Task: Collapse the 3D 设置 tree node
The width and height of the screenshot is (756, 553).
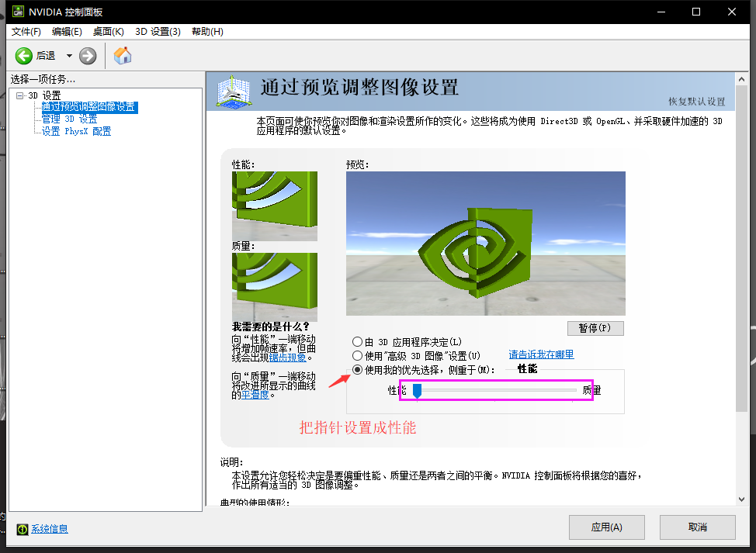Action: point(19,95)
